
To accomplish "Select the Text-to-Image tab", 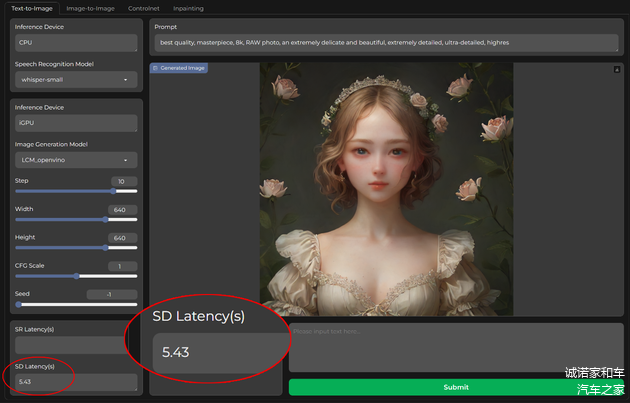I will pos(31,8).
